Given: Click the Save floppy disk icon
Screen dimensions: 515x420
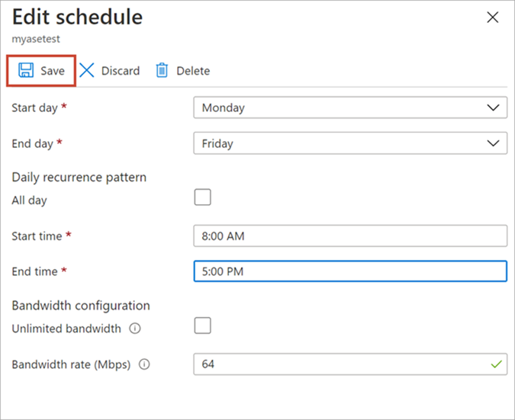Looking at the screenshot, I should point(26,70).
